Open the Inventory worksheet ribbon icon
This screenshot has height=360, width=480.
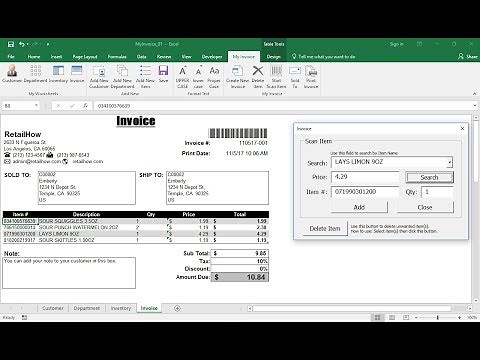58,74
